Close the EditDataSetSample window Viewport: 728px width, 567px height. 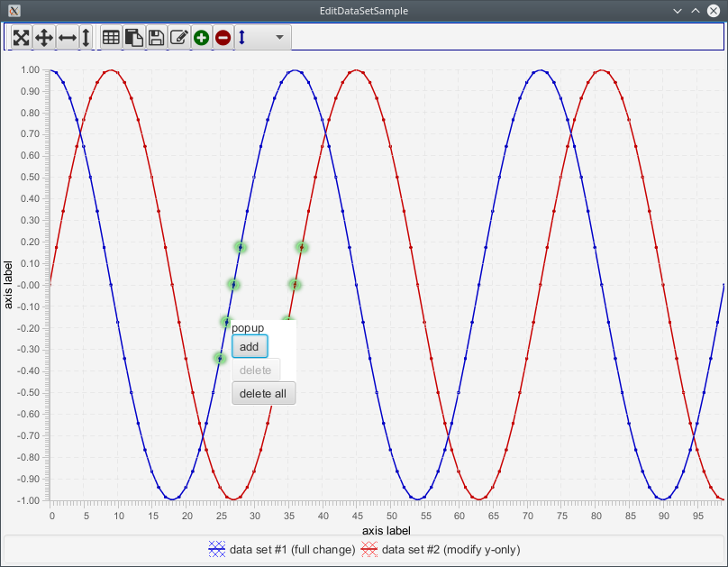pos(714,11)
